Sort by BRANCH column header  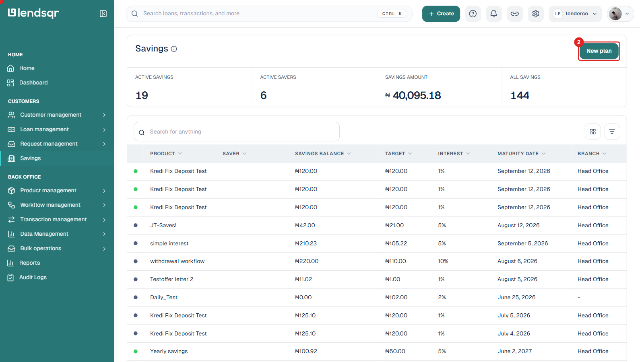click(592, 154)
